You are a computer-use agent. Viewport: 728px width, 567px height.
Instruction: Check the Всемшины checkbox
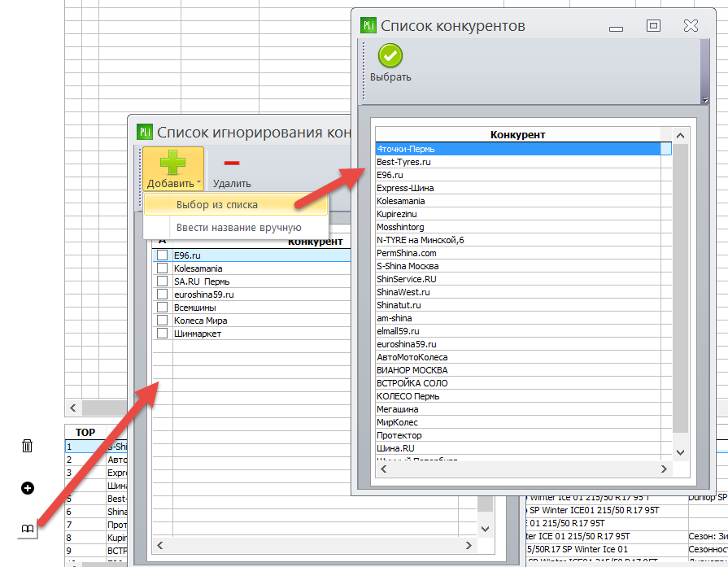(x=162, y=307)
